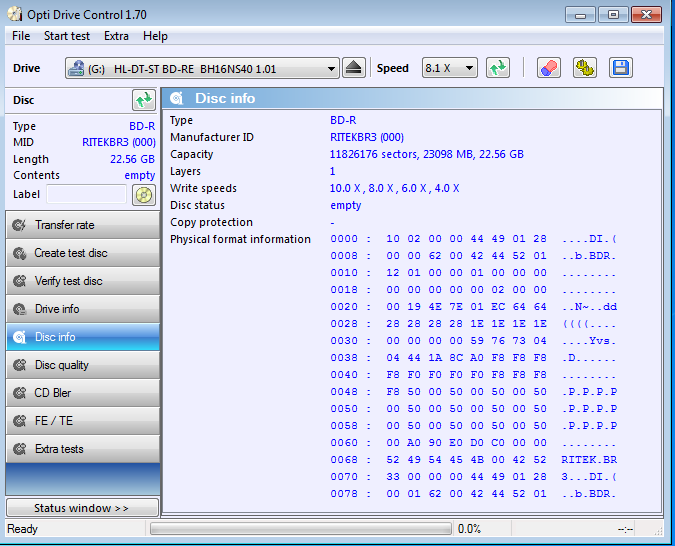The height and width of the screenshot is (546, 675).
Task: Click the disc label icon button
Action: 144,195
